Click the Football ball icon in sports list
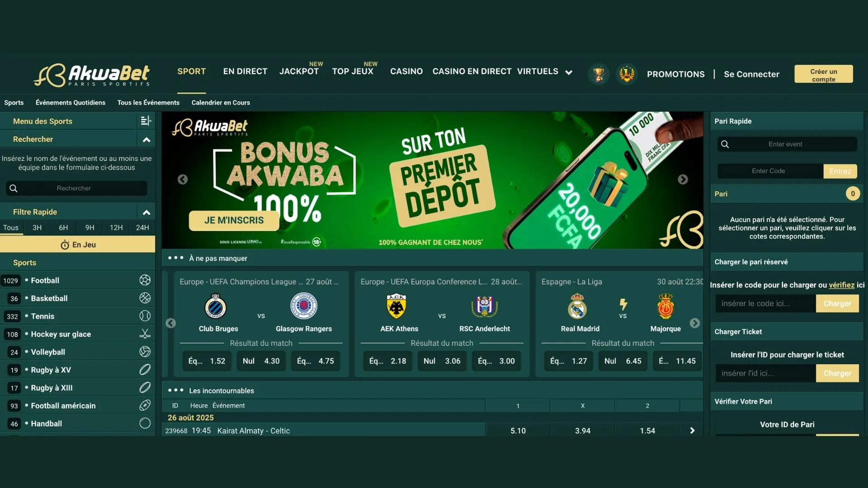Viewport: 868px width, 488px height. click(145, 280)
